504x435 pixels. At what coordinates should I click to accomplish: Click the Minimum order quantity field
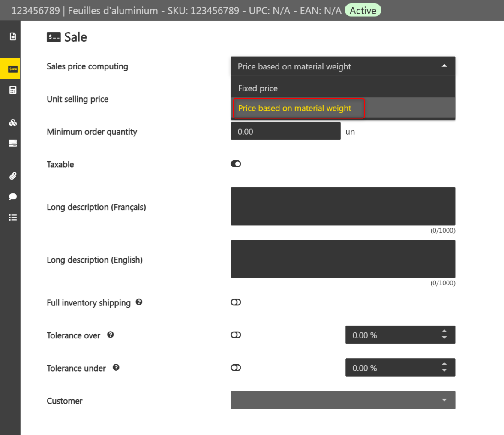[x=285, y=131]
